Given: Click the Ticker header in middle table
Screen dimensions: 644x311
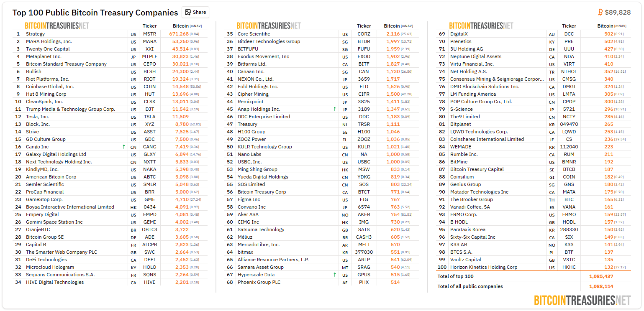Looking at the screenshot, I should click(x=364, y=26).
